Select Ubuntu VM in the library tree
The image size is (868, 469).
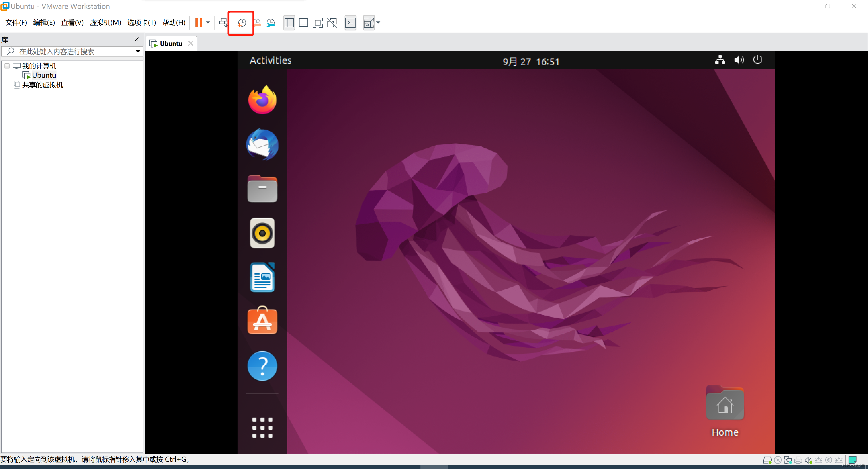(44, 75)
